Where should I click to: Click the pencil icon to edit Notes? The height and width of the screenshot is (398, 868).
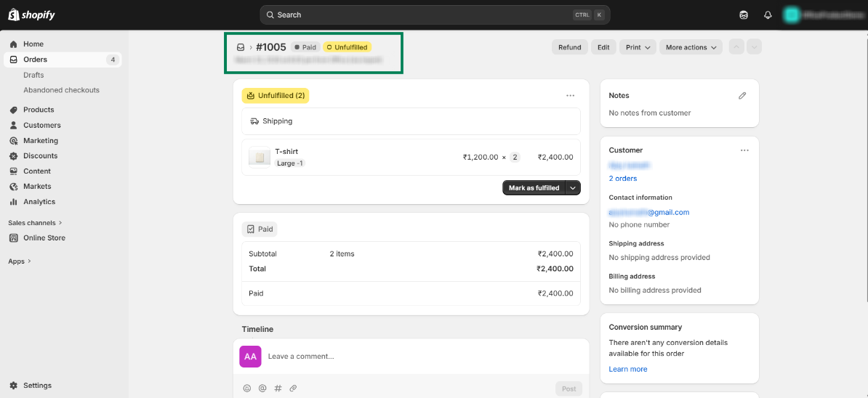742,95
